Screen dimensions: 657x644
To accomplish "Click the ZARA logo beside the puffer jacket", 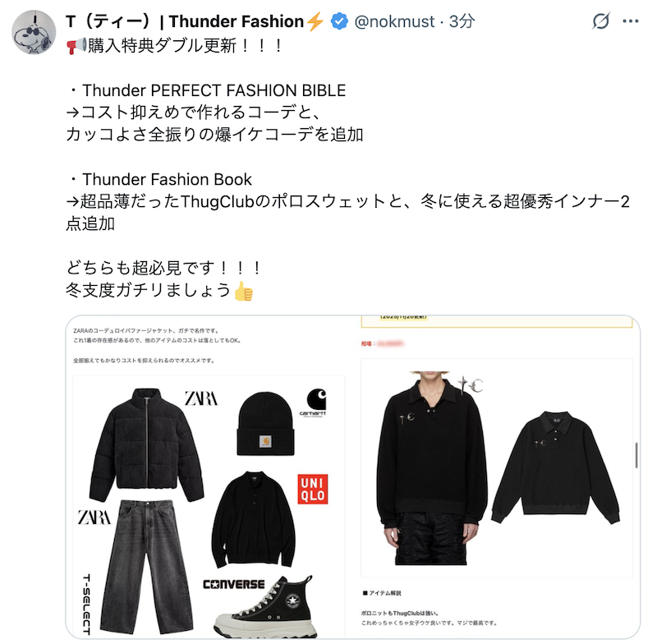I will click(x=201, y=398).
